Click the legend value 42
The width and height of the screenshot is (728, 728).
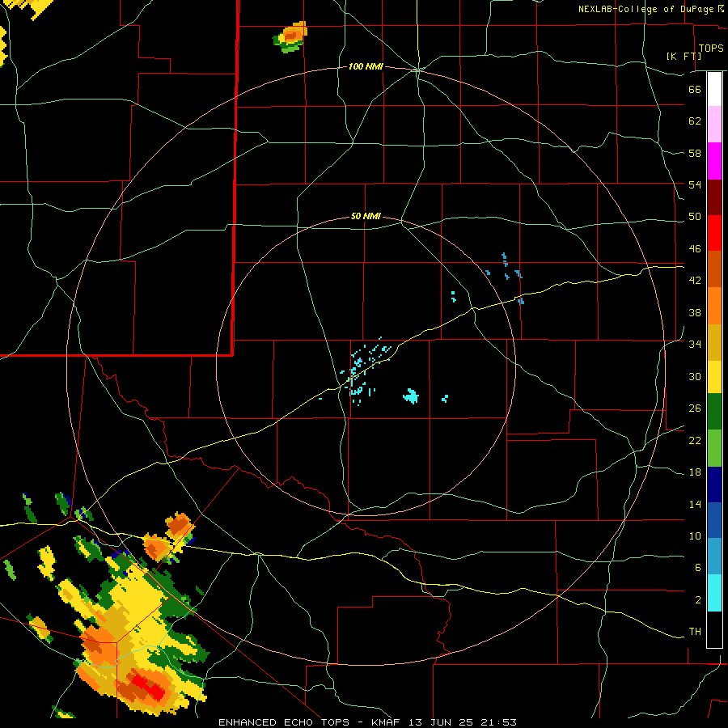click(695, 281)
